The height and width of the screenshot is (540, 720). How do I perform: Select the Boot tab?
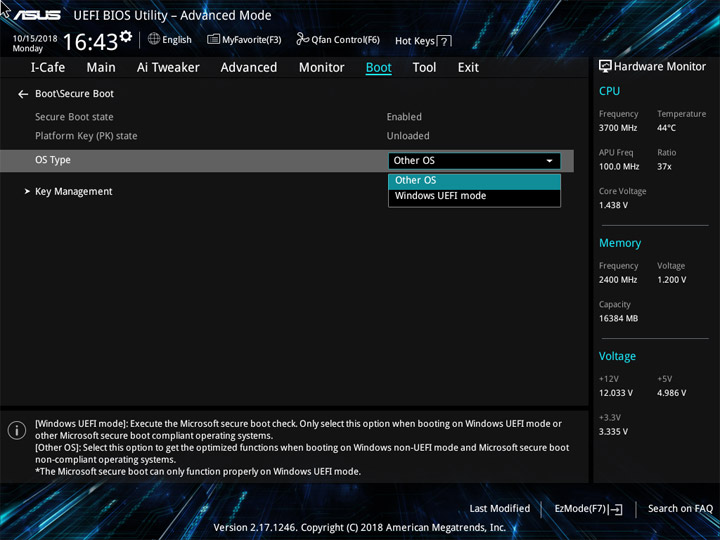379,68
